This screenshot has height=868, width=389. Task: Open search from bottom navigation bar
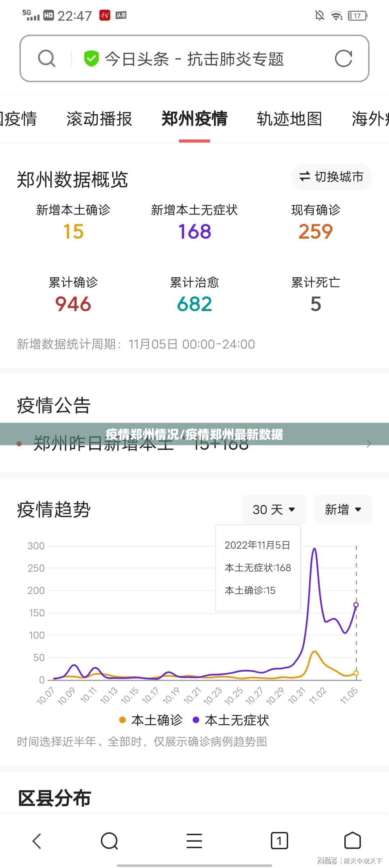[x=109, y=841]
